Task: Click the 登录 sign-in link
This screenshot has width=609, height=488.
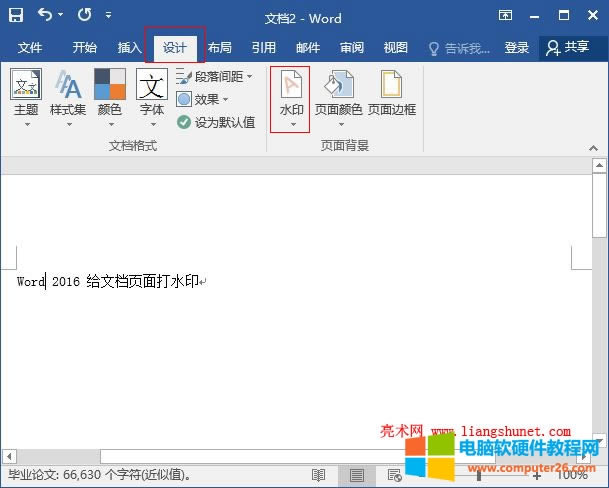Action: (517, 47)
